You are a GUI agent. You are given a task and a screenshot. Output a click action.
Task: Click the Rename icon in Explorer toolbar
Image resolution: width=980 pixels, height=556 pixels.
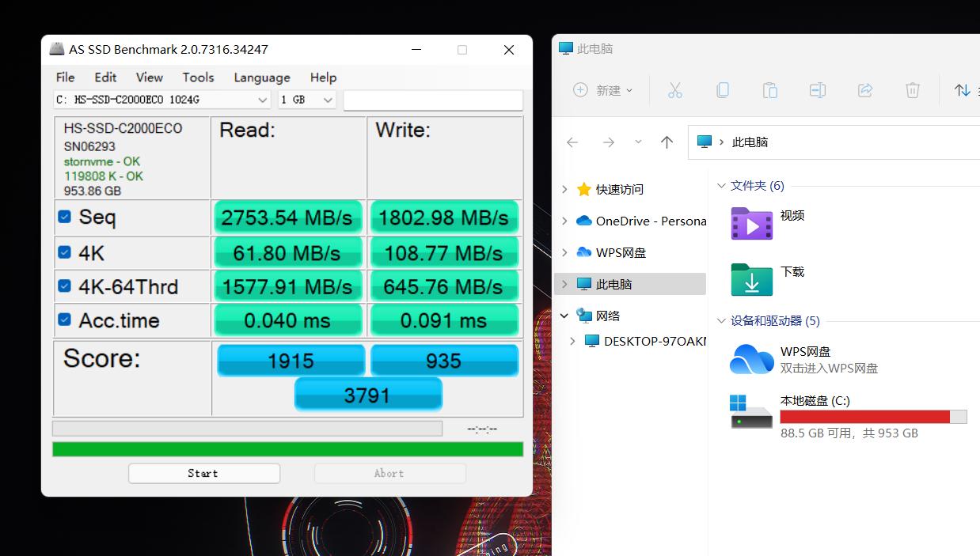[817, 90]
